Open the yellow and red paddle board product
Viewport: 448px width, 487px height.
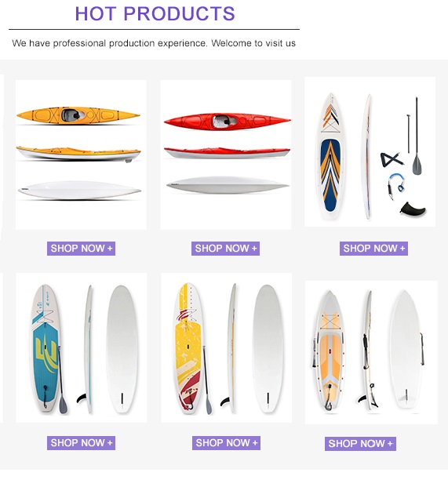[x=226, y=347]
